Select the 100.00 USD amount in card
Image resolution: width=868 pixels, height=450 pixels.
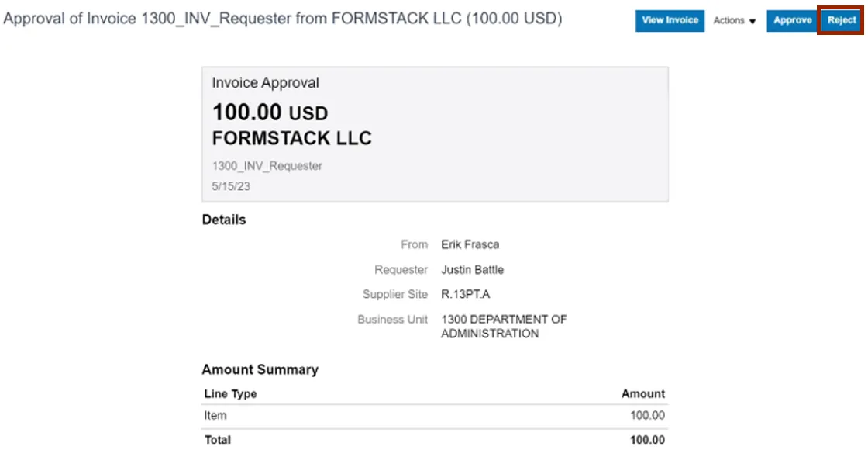tap(270, 113)
